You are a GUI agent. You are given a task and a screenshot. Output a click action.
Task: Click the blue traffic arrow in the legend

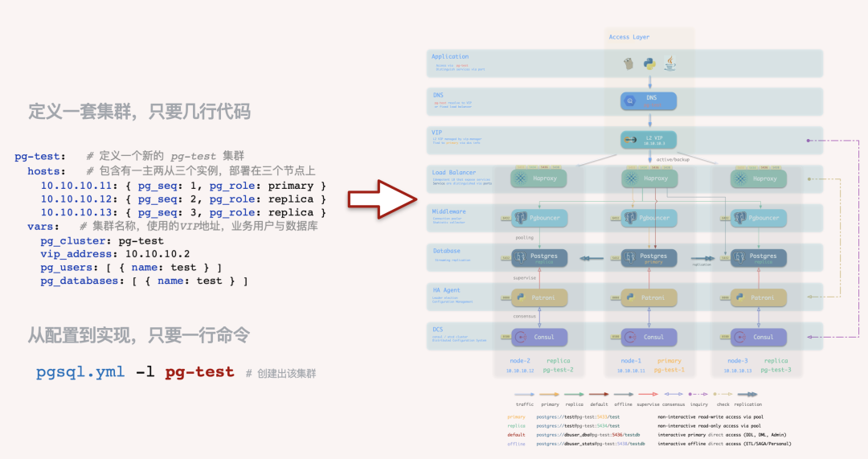pos(524,395)
